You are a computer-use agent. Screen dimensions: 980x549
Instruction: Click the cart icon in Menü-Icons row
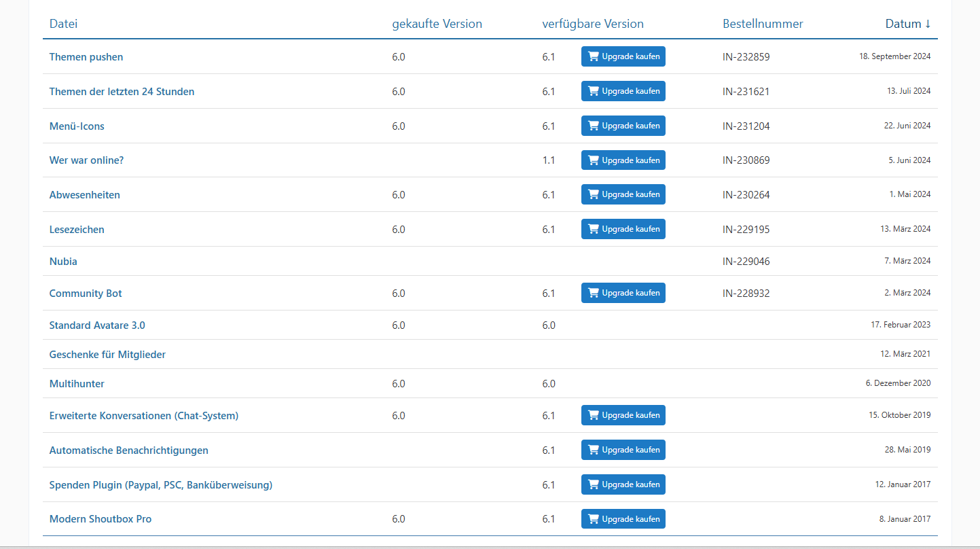coord(594,126)
